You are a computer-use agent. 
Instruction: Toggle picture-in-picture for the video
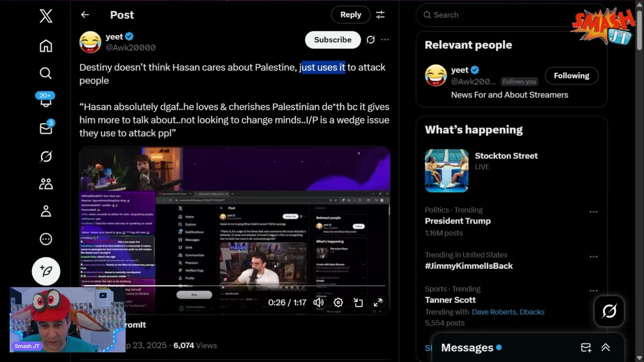(358, 302)
